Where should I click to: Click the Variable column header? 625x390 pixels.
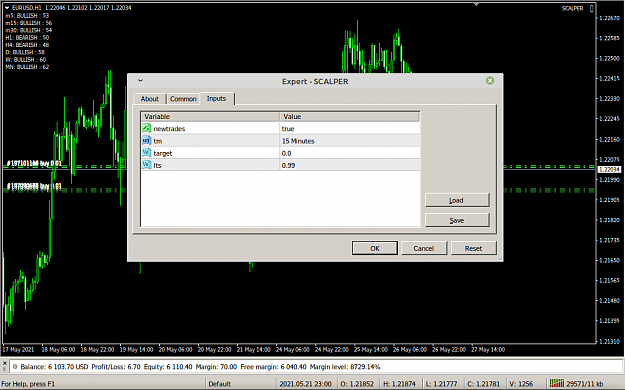[210, 116]
